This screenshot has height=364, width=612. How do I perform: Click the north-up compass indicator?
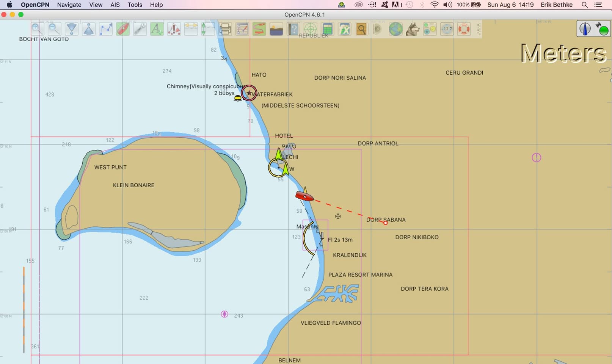[585, 29]
